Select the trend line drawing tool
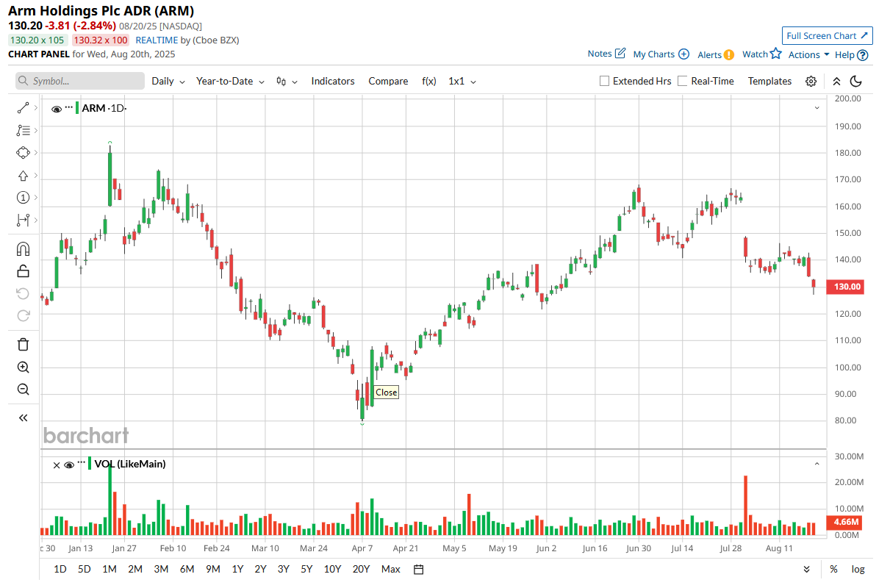 pos(23,108)
